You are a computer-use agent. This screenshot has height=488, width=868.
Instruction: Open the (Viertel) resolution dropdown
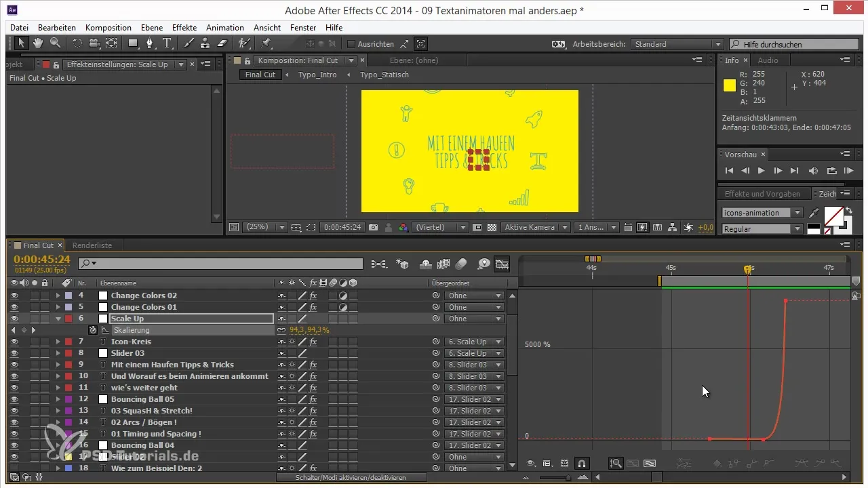441,228
